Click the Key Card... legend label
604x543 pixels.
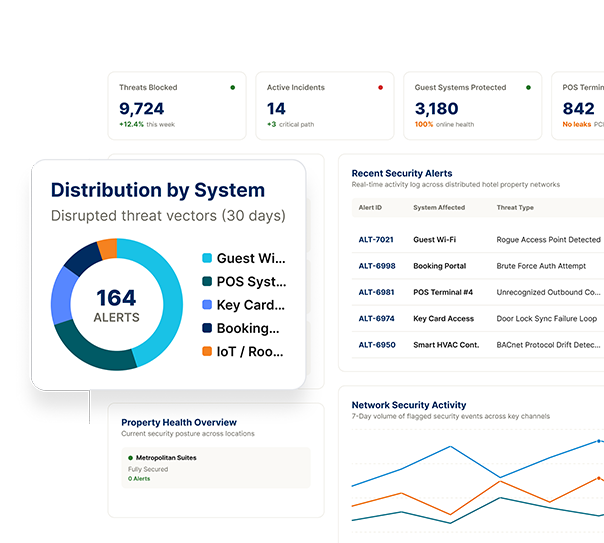pos(251,305)
